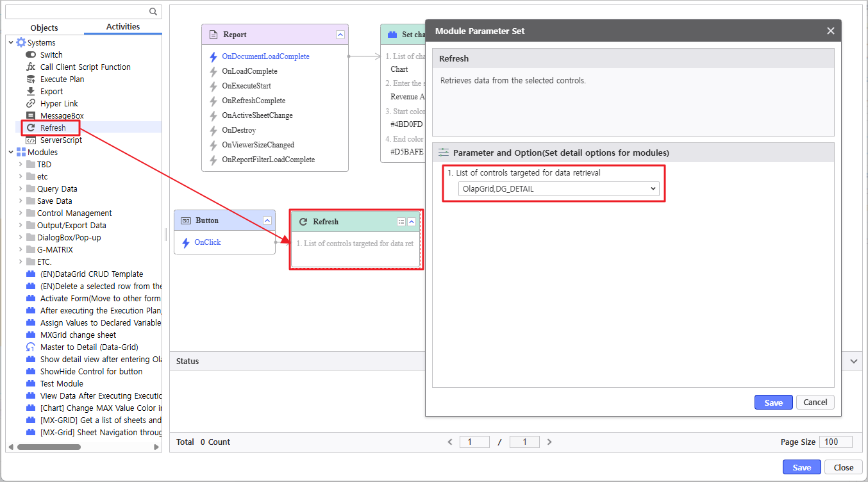Click Cancel in the parameter dialog
Screen dimensions: 868x482
click(815, 403)
